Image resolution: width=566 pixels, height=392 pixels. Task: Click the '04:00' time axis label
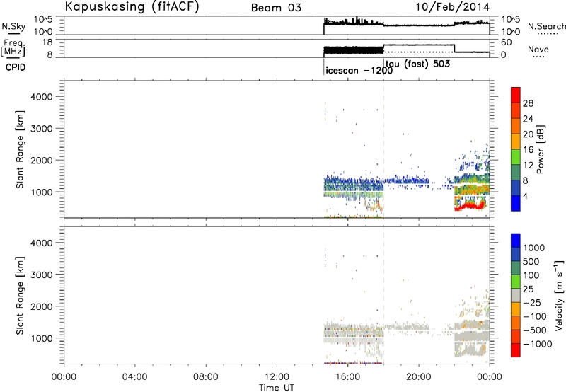click(x=135, y=377)
